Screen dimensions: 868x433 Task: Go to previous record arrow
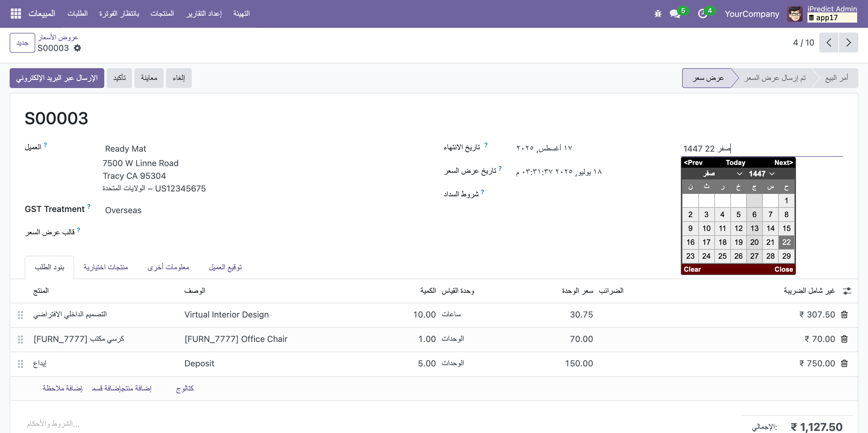[x=829, y=43]
